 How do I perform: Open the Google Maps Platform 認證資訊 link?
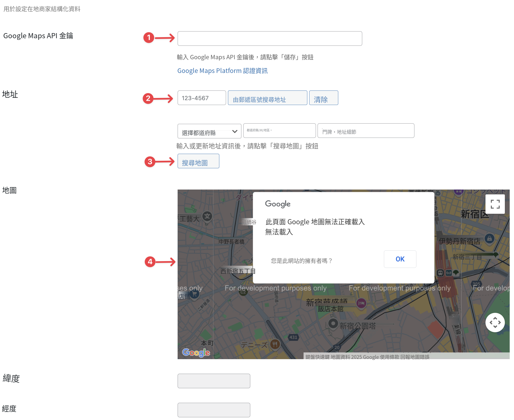(x=222, y=71)
